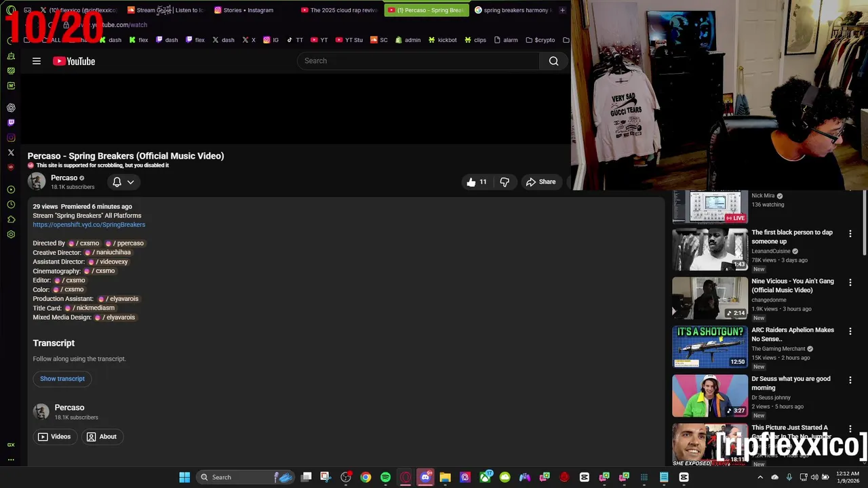Open the $crypto bookmarks folder

pos(540,40)
